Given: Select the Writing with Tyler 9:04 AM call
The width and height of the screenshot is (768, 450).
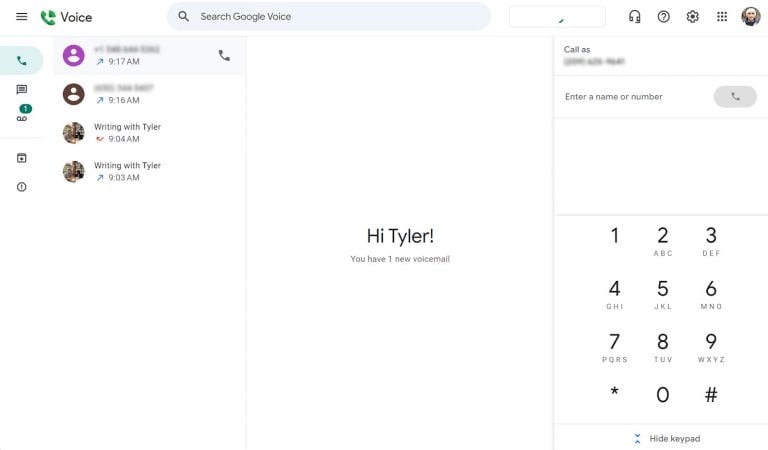Looking at the screenshot, I should [x=148, y=133].
